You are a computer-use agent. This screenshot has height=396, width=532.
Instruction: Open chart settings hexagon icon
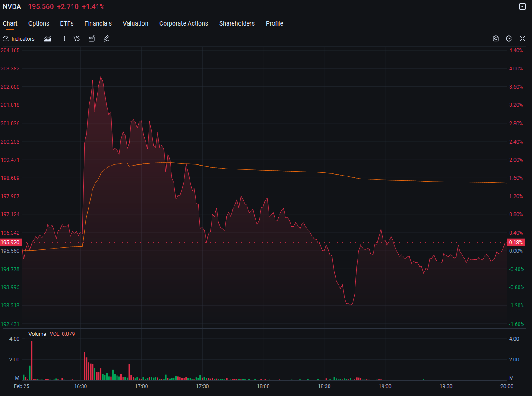509,38
